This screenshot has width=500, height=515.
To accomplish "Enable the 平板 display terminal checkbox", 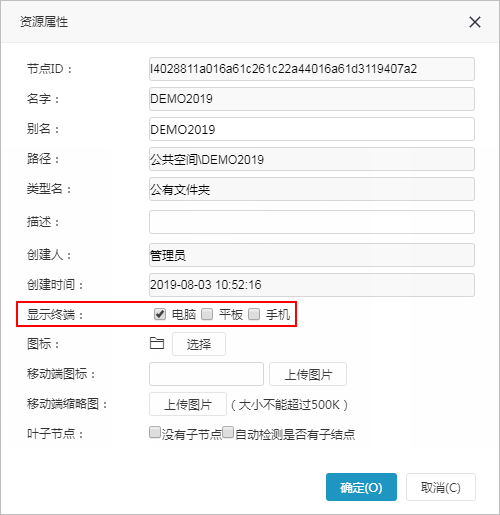I will 207,314.
